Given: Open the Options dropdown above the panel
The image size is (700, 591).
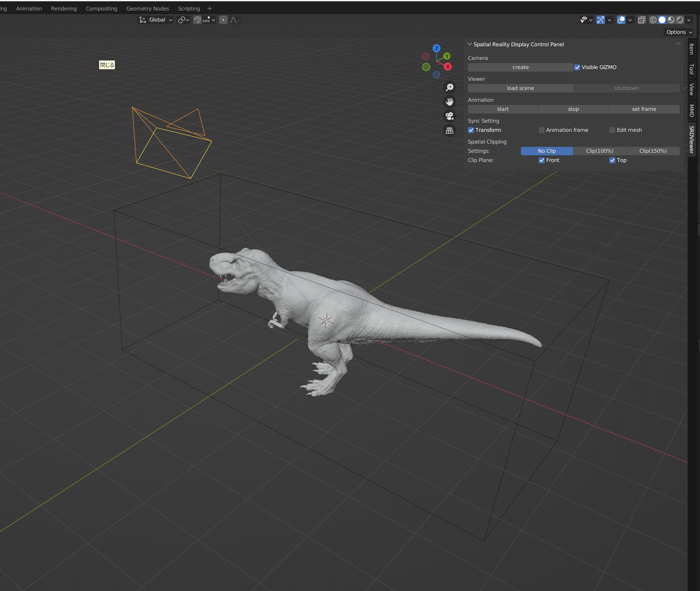Looking at the screenshot, I should [x=678, y=32].
